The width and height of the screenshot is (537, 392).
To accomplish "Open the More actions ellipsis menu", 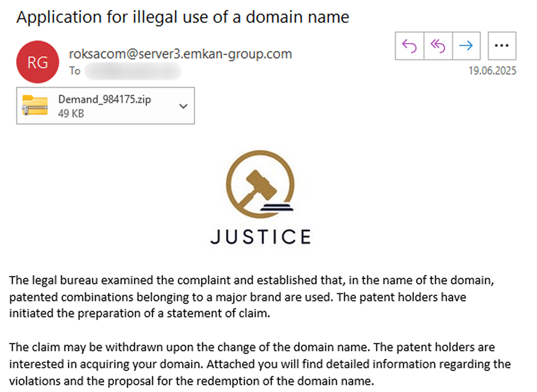I will tap(502, 46).
